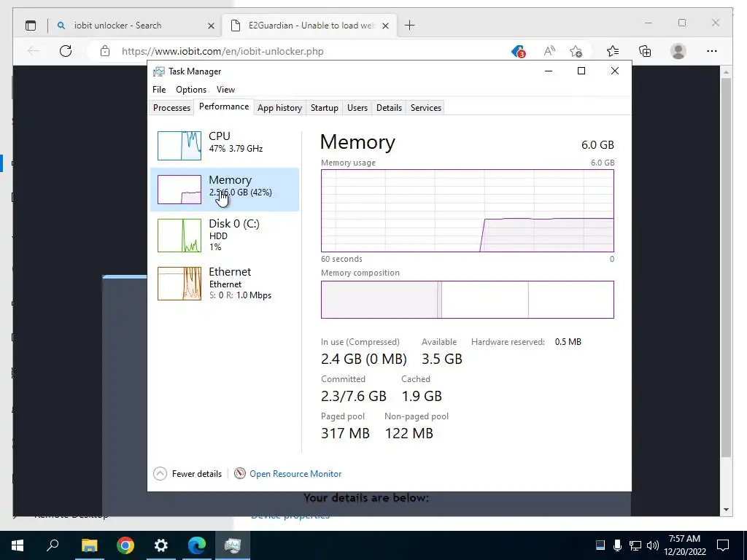Open File Explorer from taskbar
This screenshot has width=747, height=560.
[x=89, y=545]
